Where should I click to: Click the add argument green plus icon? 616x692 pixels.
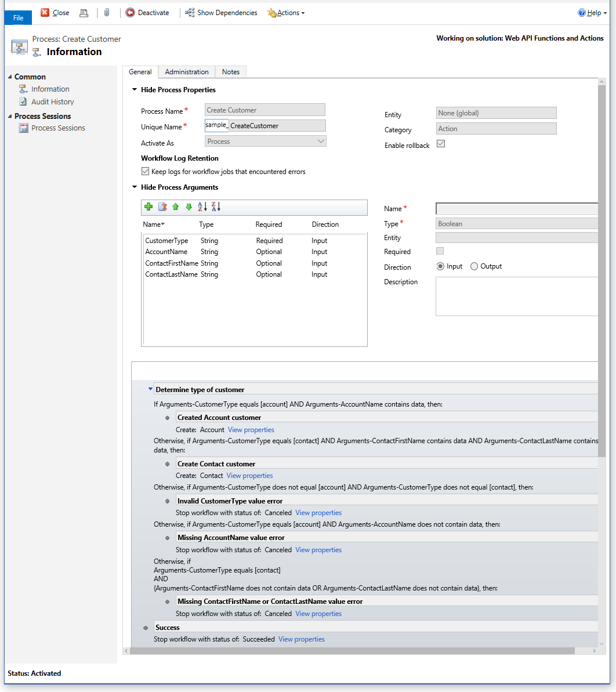148,207
